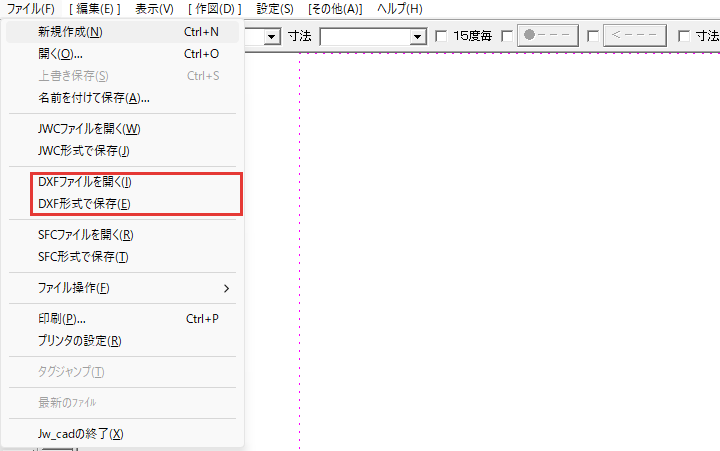Select 印刷(P)... menu entry
This screenshot has height=451, width=720.
[x=123, y=319]
